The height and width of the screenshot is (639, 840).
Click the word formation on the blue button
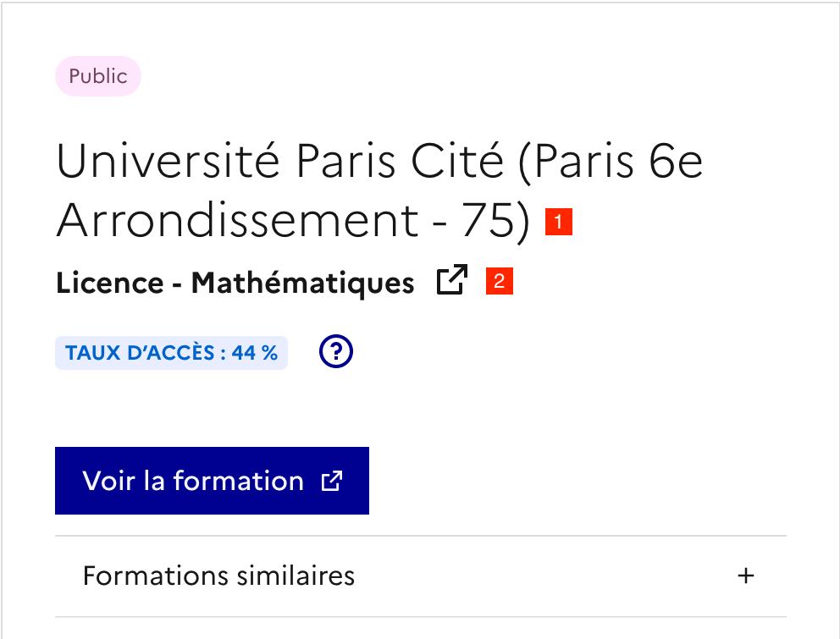[x=238, y=481]
